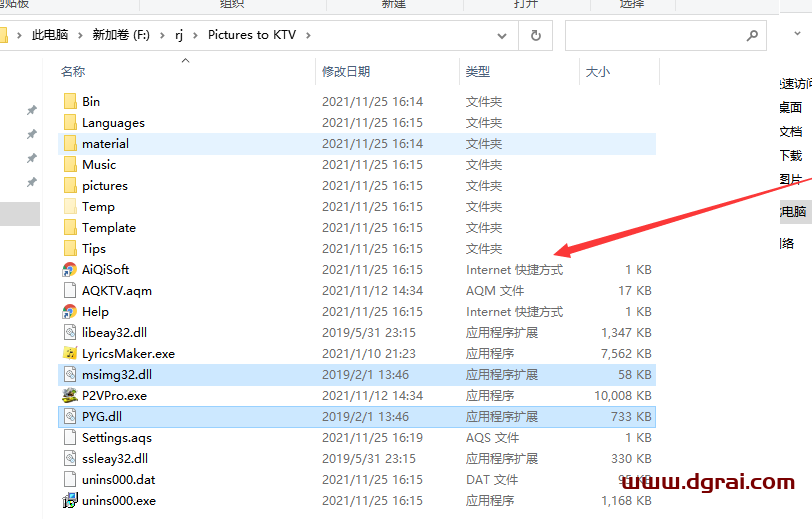Screen dimensions: 812x519
Task: Click the Settings.aqs file icon
Action: [x=70, y=437]
